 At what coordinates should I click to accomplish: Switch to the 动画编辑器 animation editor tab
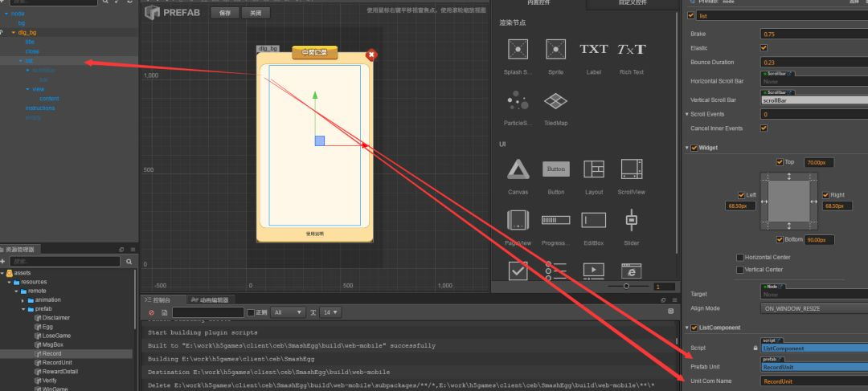(209, 299)
